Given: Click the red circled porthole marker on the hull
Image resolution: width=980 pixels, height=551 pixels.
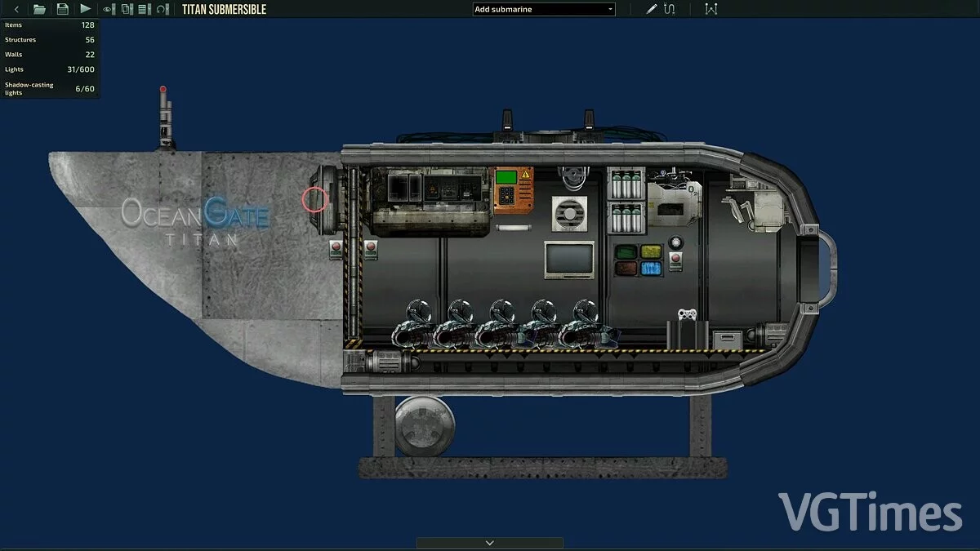Looking at the screenshot, I should [x=315, y=198].
